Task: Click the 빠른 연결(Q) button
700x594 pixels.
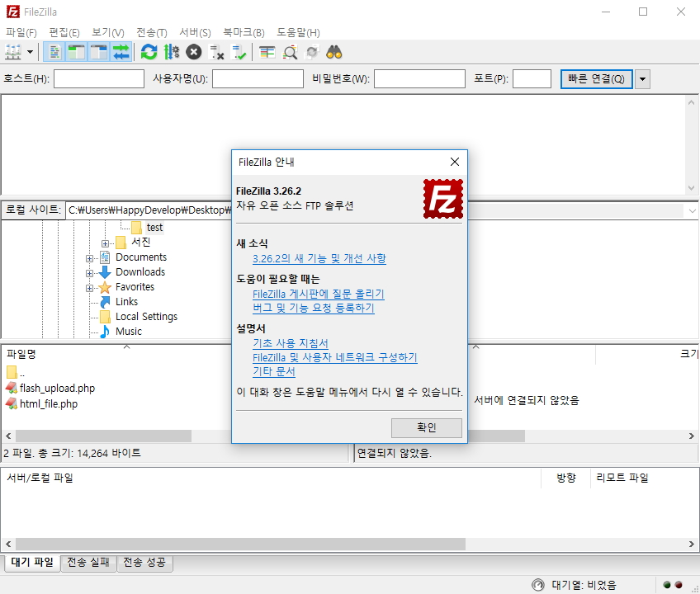Action: (x=597, y=79)
